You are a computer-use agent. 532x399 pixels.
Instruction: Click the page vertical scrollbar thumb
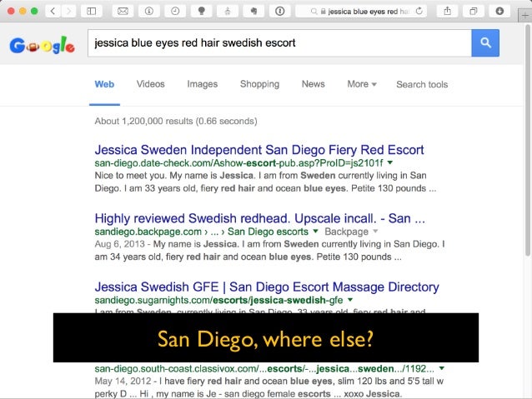tap(528, 139)
